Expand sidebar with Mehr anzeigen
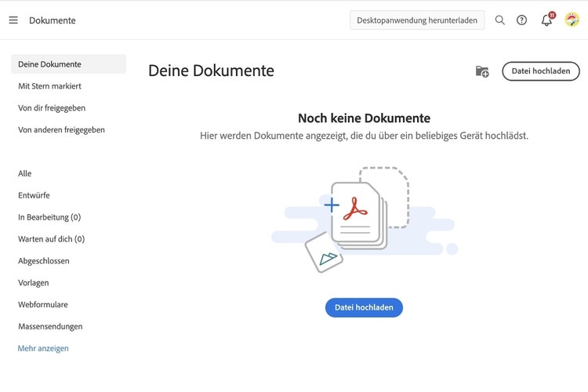Screen dimensions: 588x392 pyautogui.click(x=43, y=348)
